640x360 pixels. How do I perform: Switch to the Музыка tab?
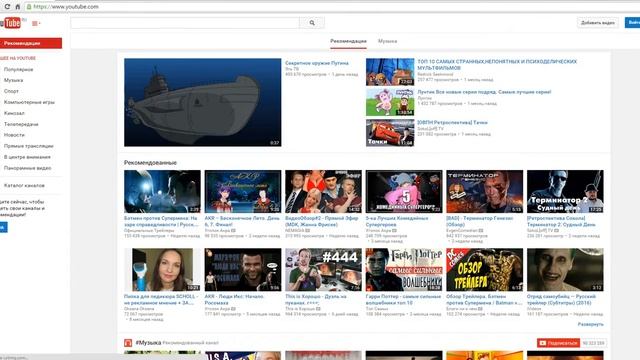[x=387, y=41]
